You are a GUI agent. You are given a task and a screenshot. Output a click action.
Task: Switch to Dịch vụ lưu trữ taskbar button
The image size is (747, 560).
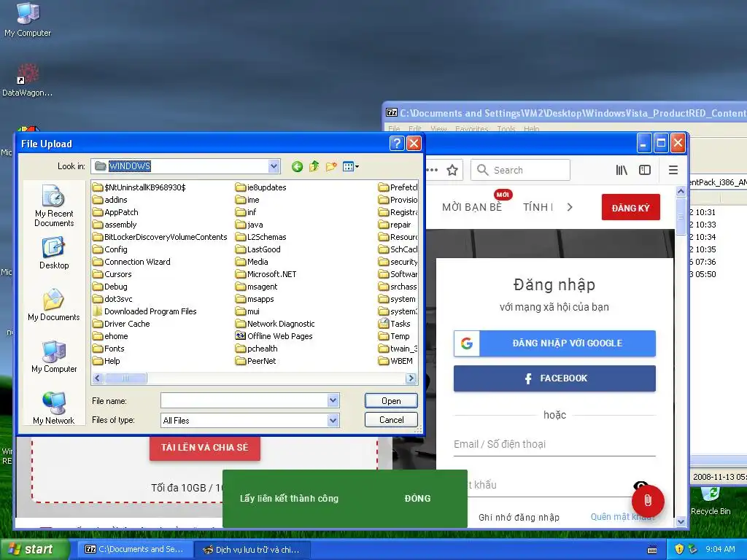point(252,550)
